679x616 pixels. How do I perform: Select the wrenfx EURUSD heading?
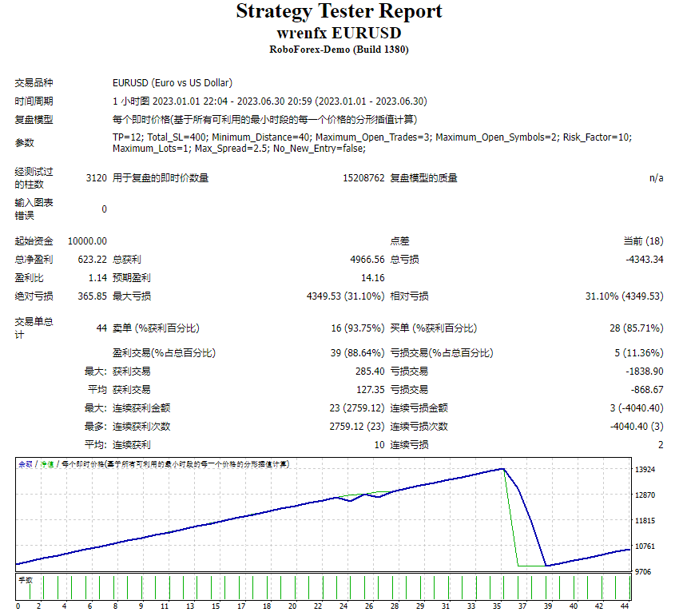point(339,33)
